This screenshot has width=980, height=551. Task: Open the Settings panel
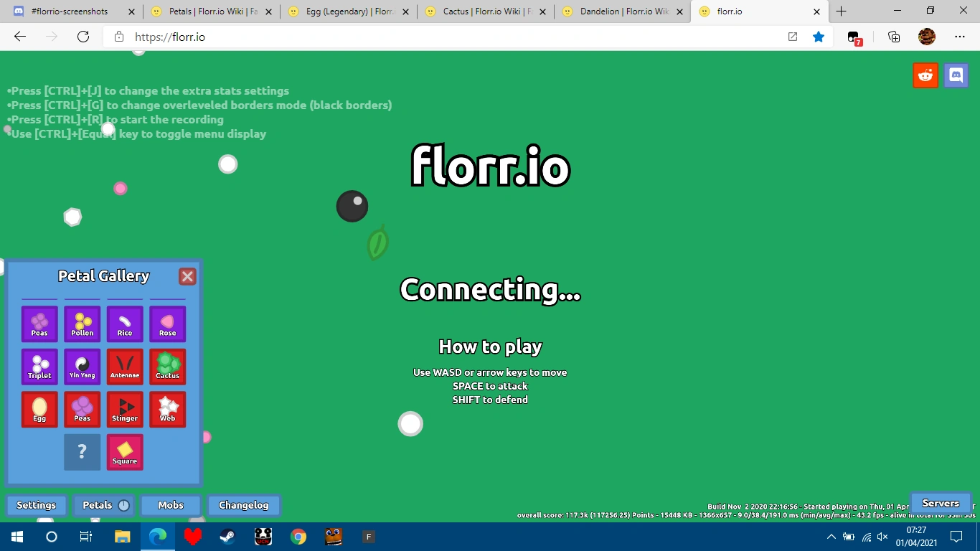tap(36, 505)
